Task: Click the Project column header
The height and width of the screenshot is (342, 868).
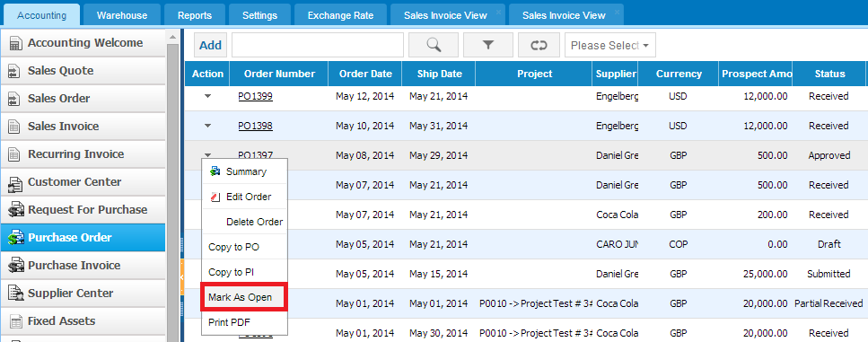Action: (534, 74)
